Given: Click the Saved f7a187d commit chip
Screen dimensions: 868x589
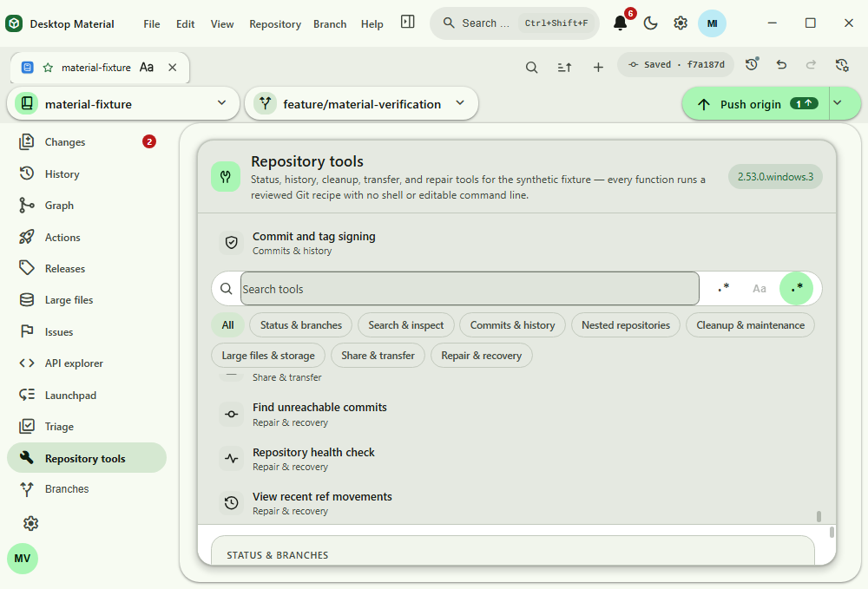Looking at the screenshot, I should [675, 65].
